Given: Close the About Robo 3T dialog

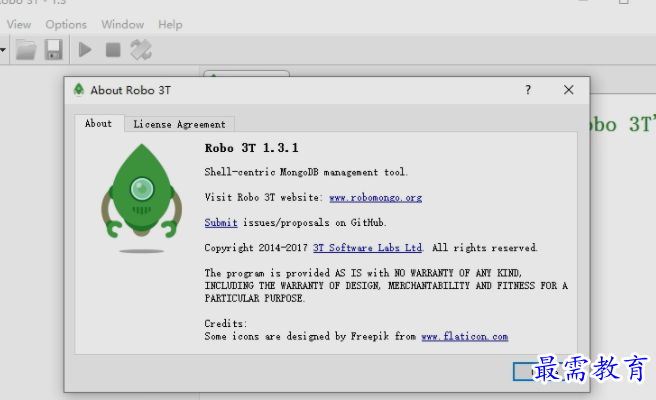Looking at the screenshot, I should click(569, 90).
